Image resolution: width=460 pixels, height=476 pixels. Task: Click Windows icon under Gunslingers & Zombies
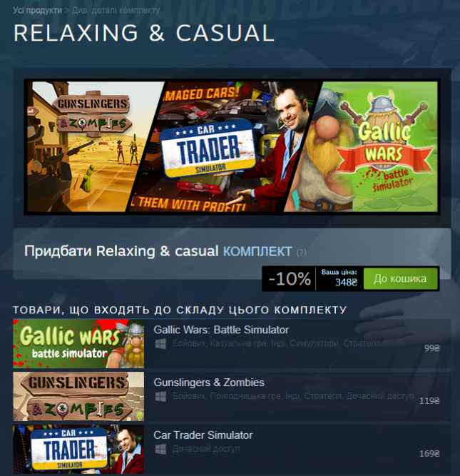point(160,397)
